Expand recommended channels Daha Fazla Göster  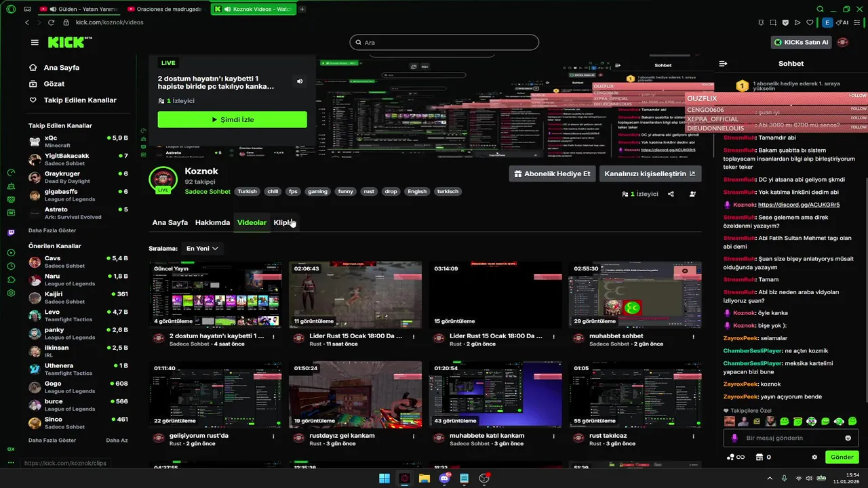[x=52, y=441]
